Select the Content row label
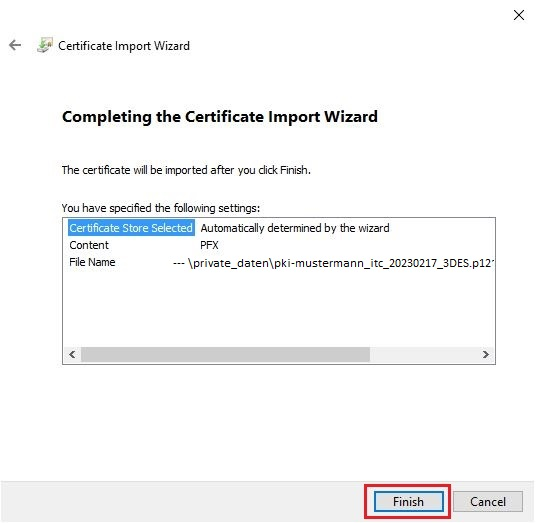536x523 pixels. point(89,245)
